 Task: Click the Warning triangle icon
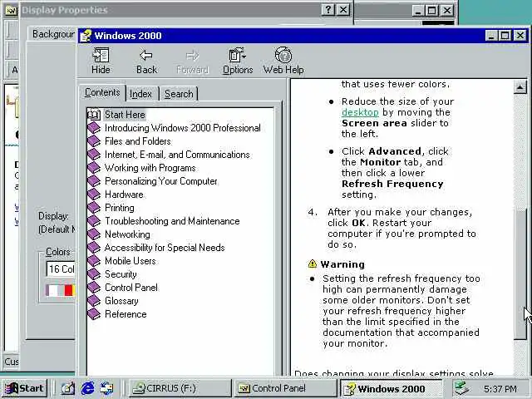(313, 264)
